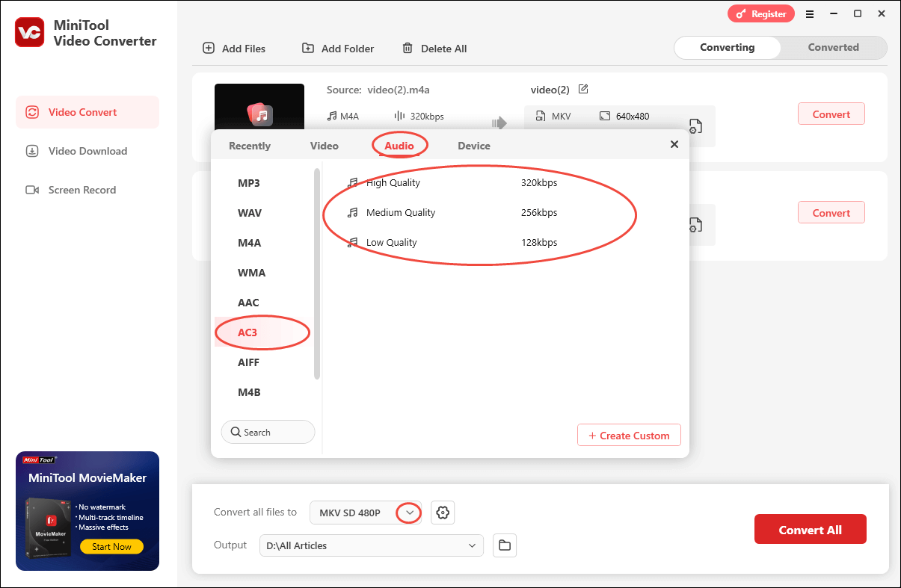
Task: Click the Video Download label in sidebar
Action: pyautogui.click(x=87, y=151)
